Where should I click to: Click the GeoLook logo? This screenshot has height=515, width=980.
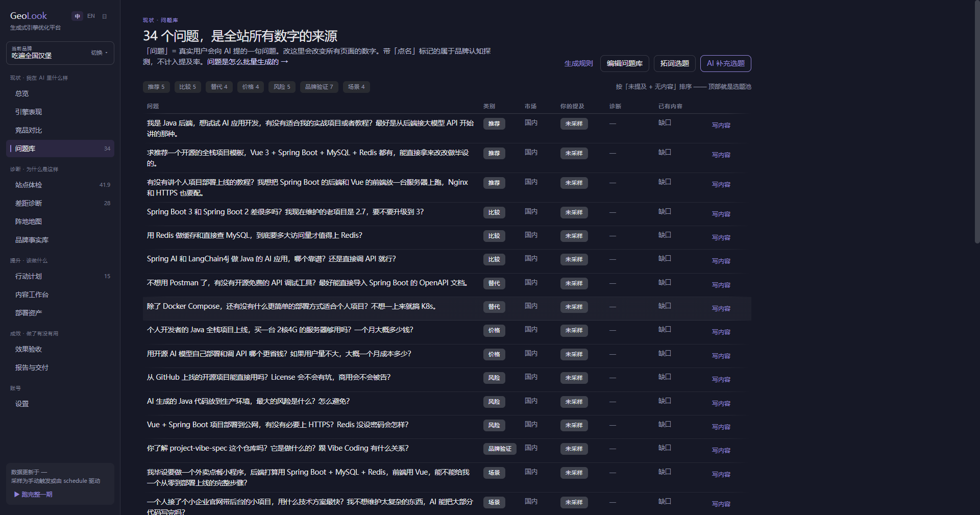click(29, 16)
